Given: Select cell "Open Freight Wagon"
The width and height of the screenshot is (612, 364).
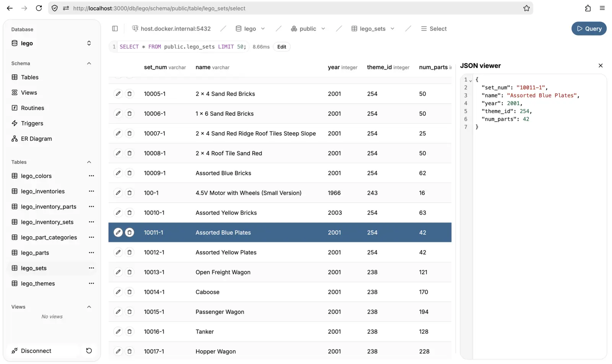Looking at the screenshot, I should pyautogui.click(x=223, y=272).
